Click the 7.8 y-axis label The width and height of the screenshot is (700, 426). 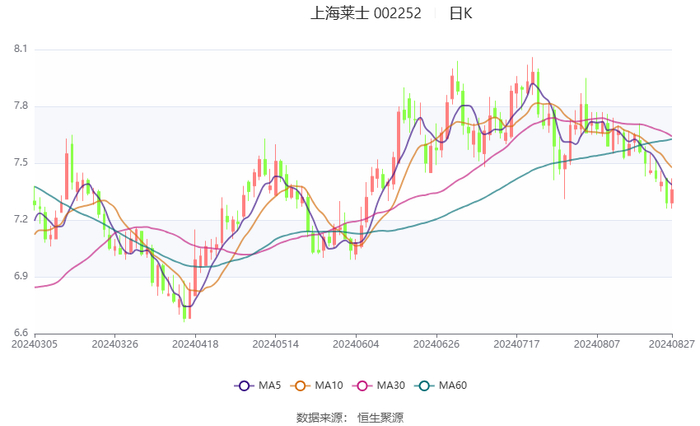[x=21, y=106]
